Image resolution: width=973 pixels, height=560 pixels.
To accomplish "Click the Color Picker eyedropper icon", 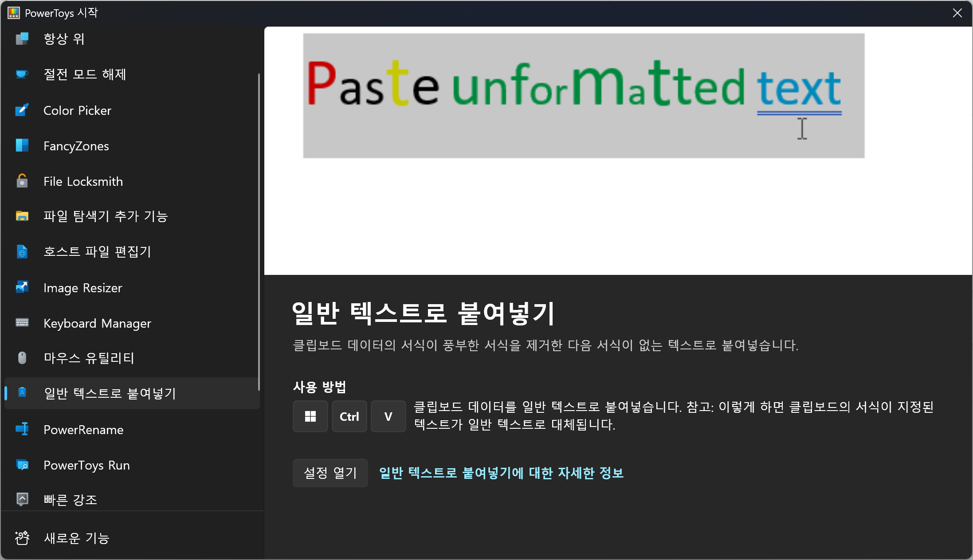I will point(22,110).
